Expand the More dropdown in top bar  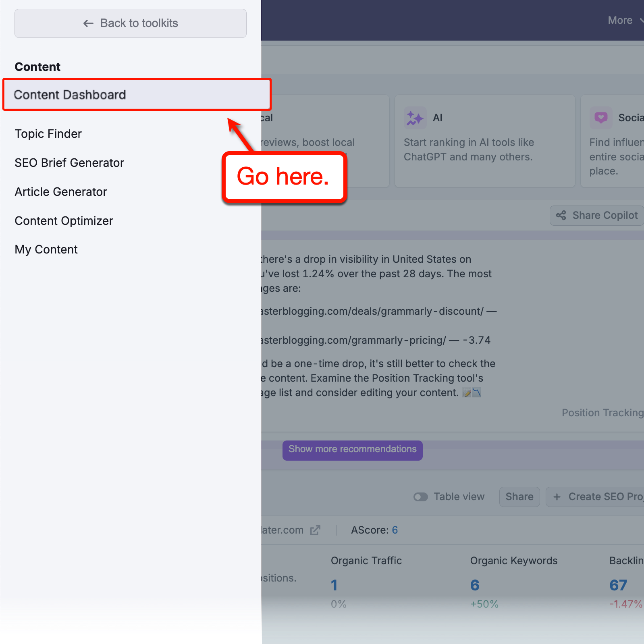[625, 20]
